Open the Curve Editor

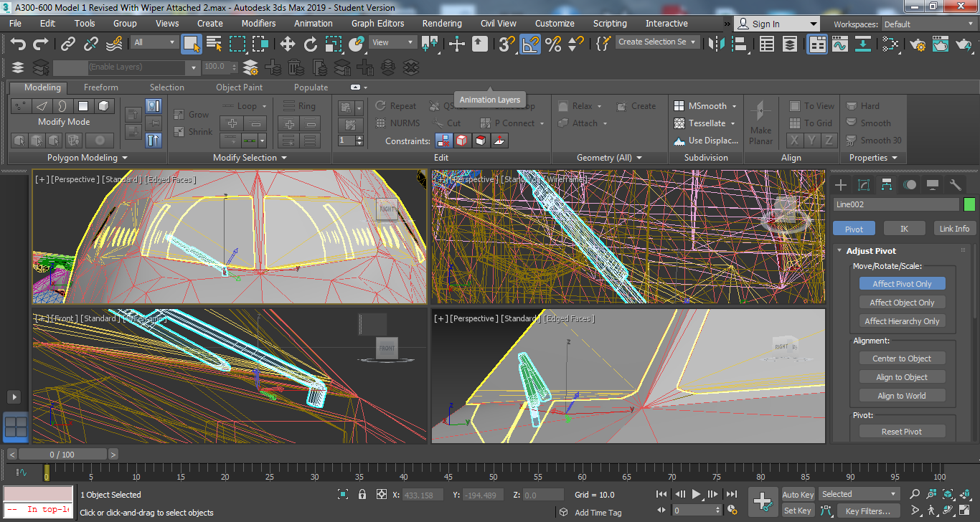tap(840, 44)
